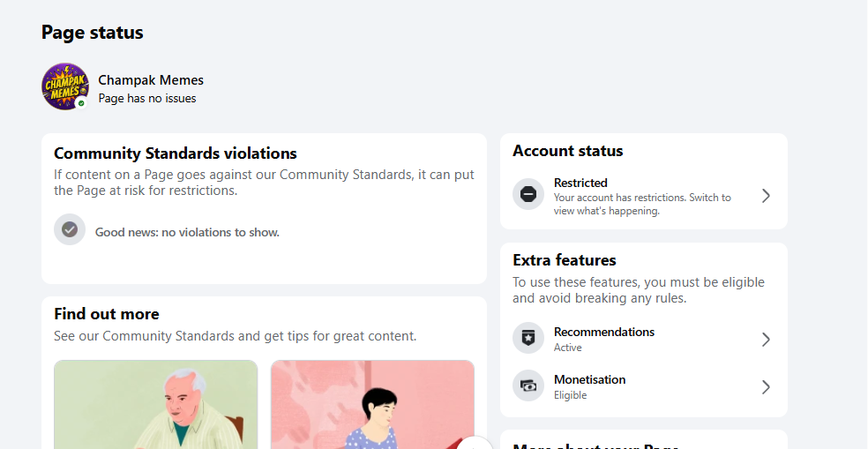The image size is (868, 449).
Task: Open Monetisation via its right chevron
Action: [x=766, y=387]
